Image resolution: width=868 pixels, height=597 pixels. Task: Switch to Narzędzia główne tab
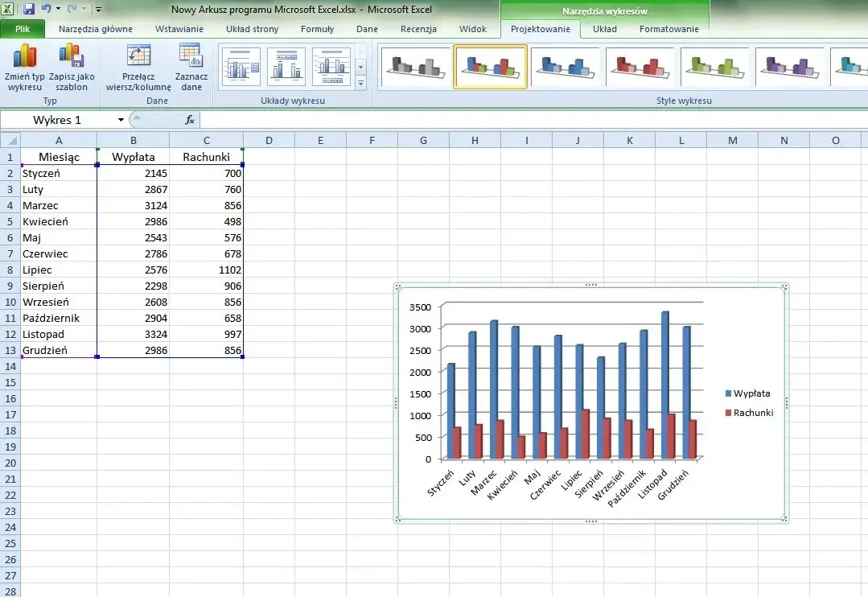(95, 29)
